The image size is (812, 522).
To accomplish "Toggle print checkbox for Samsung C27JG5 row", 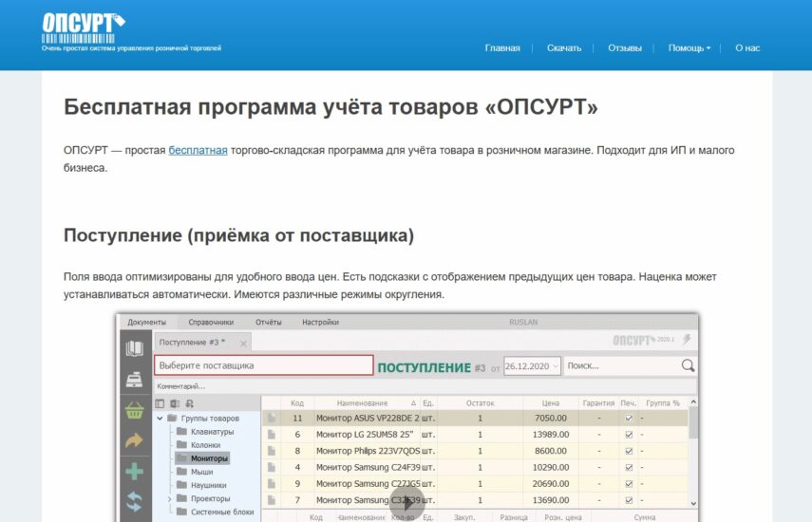I will [629, 484].
